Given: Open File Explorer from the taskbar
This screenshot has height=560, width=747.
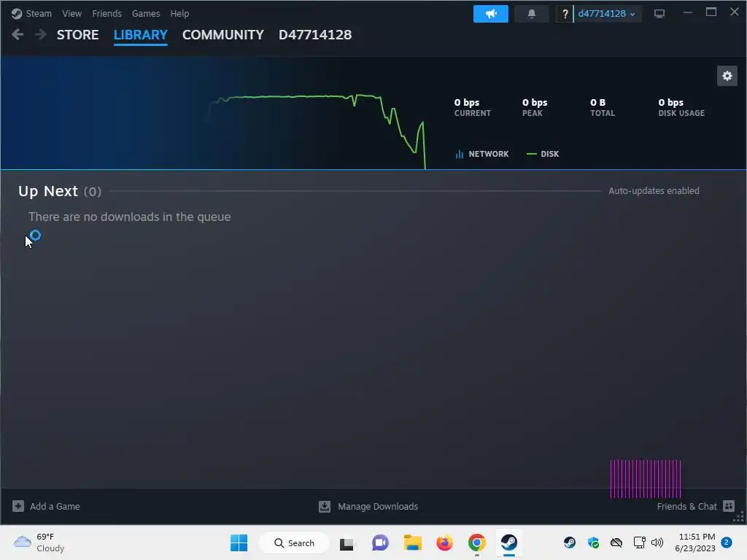Looking at the screenshot, I should click(x=413, y=542).
